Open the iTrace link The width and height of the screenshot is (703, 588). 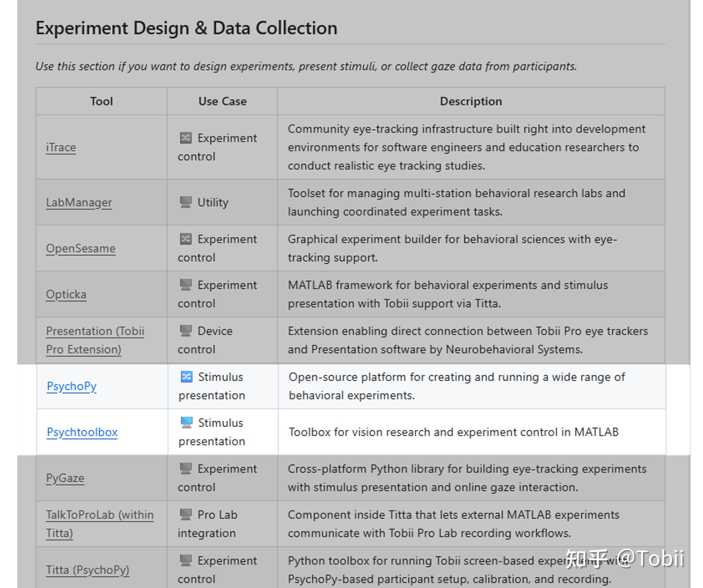coord(61,147)
